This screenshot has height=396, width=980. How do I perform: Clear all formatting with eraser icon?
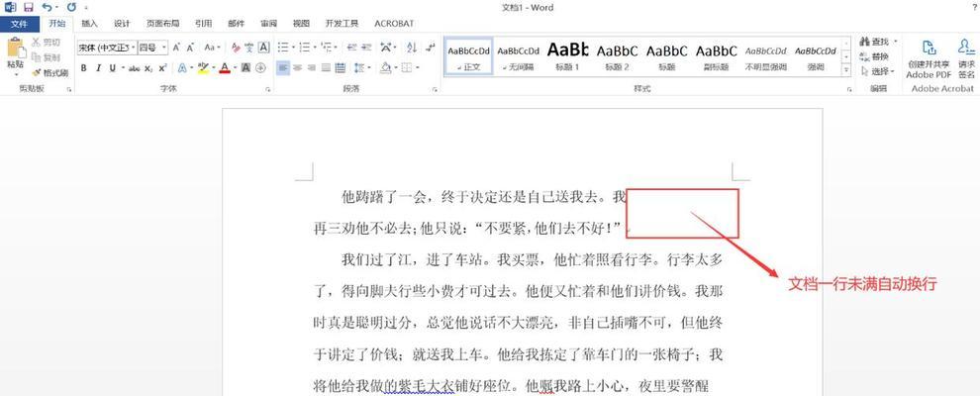point(236,48)
